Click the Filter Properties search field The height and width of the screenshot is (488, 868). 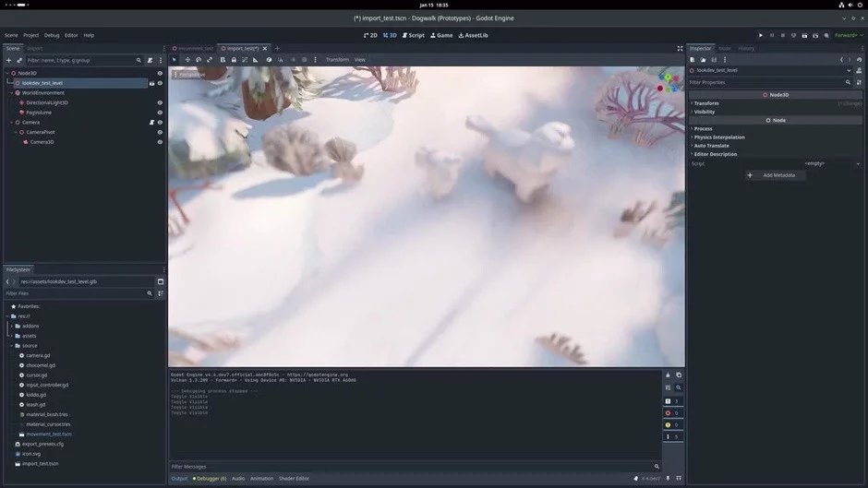click(769, 82)
